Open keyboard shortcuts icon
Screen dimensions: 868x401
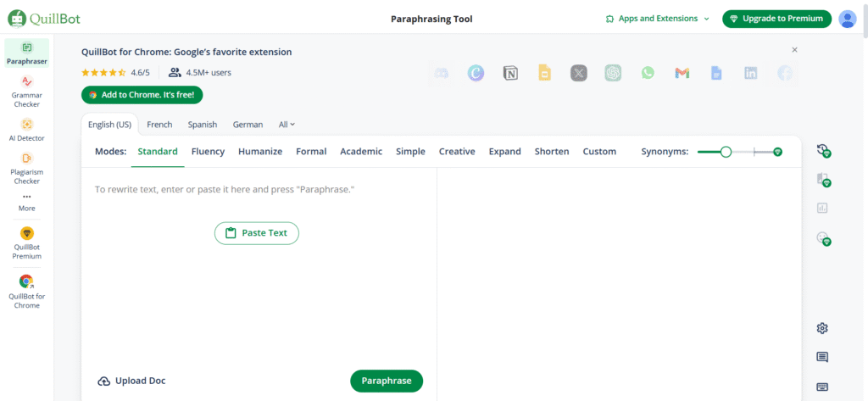point(822,387)
